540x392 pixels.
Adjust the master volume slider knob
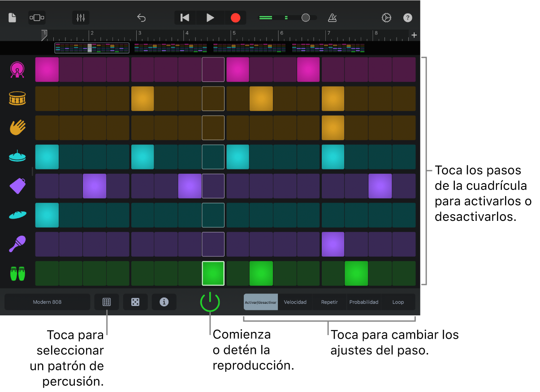point(306,18)
